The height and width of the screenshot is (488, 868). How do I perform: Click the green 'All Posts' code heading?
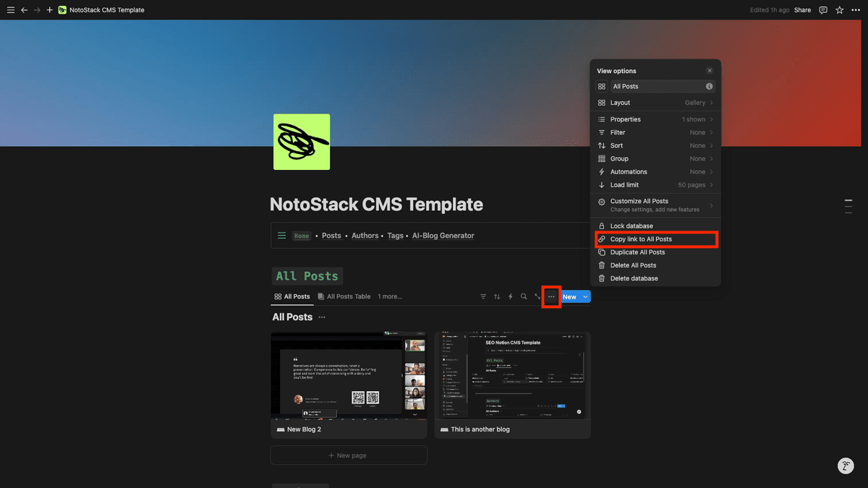307,276
